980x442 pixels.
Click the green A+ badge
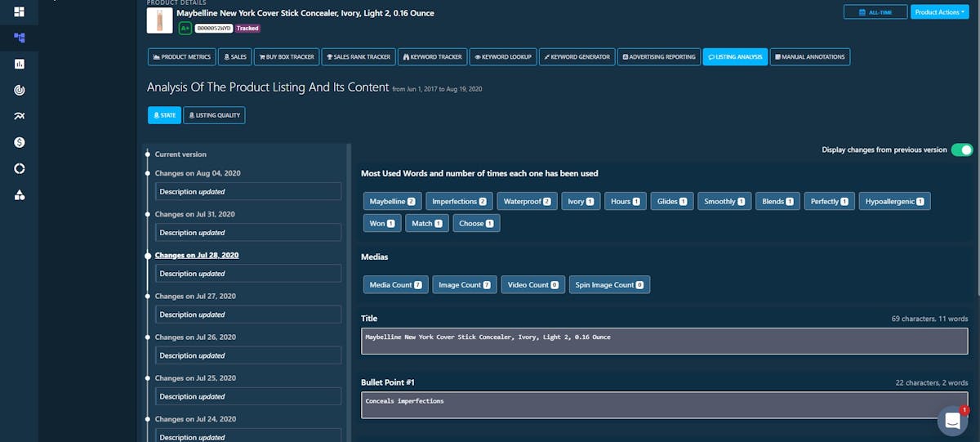tap(185, 28)
